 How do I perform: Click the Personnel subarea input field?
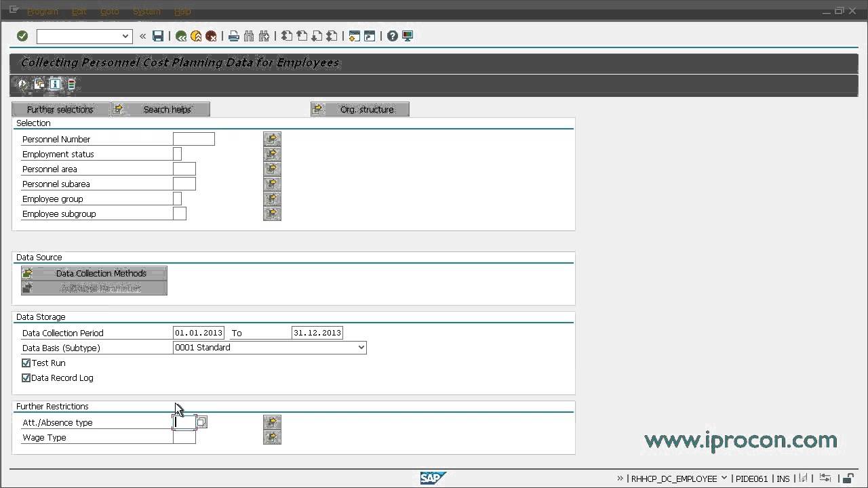tap(184, 184)
